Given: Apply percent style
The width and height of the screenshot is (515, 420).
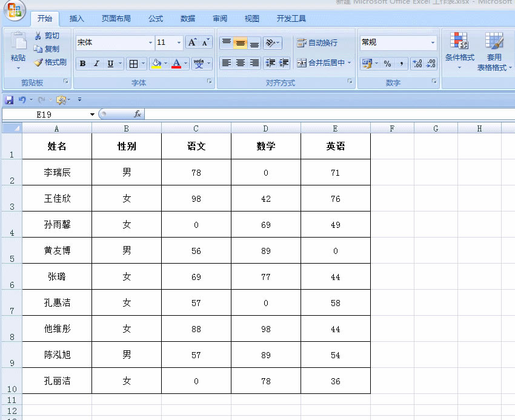Looking at the screenshot, I should point(388,64).
